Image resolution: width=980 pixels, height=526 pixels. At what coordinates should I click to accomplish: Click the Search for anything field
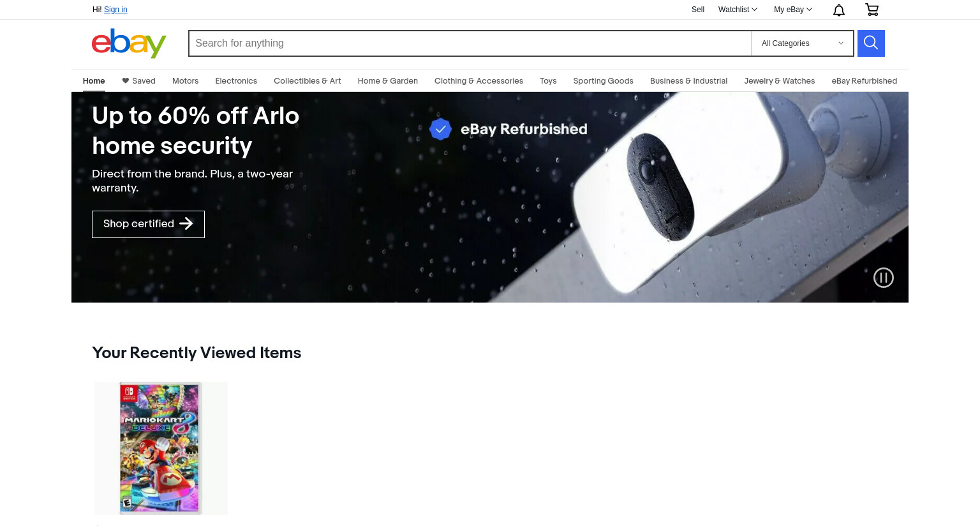pyautogui.click(x=470, y=43)
